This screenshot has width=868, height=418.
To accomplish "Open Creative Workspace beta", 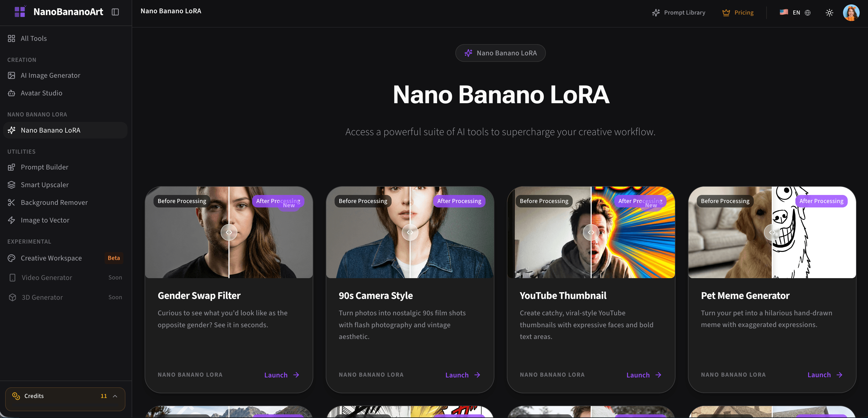I will [x=51, y=258].
